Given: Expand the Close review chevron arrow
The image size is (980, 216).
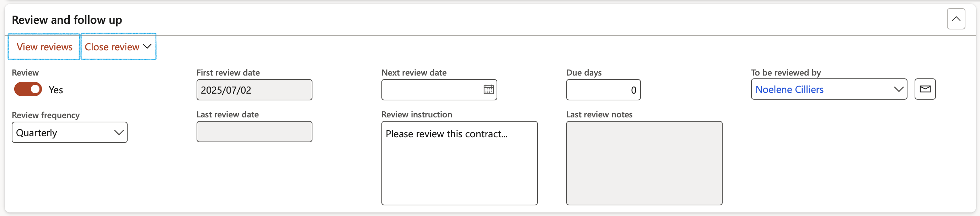Looking at the screenshot, I should (147, 46).
